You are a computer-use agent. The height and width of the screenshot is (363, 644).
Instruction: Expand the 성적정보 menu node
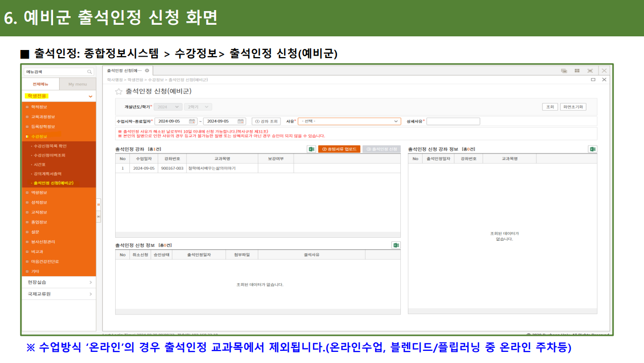[x=27, y=202]
